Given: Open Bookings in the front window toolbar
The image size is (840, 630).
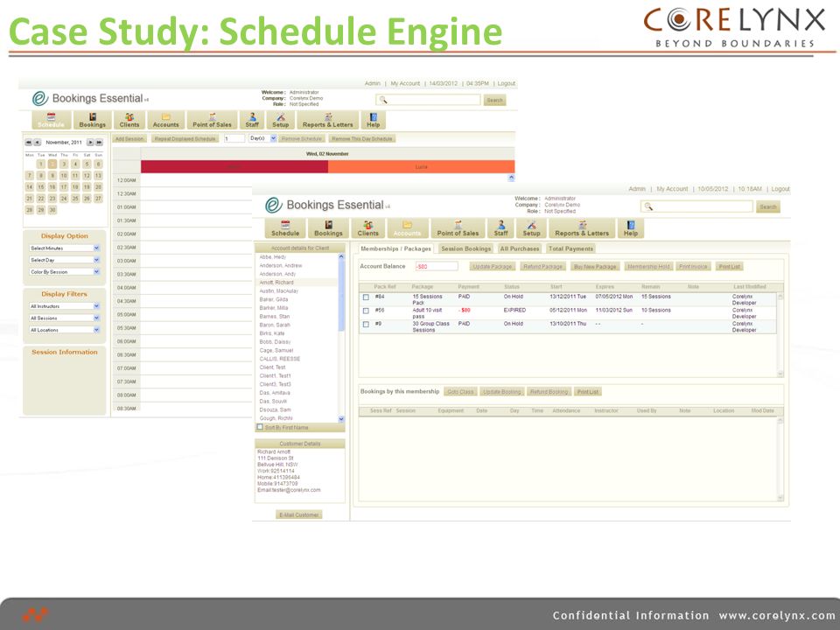Looking at the screenshot, I should click(x=328, y=228).
